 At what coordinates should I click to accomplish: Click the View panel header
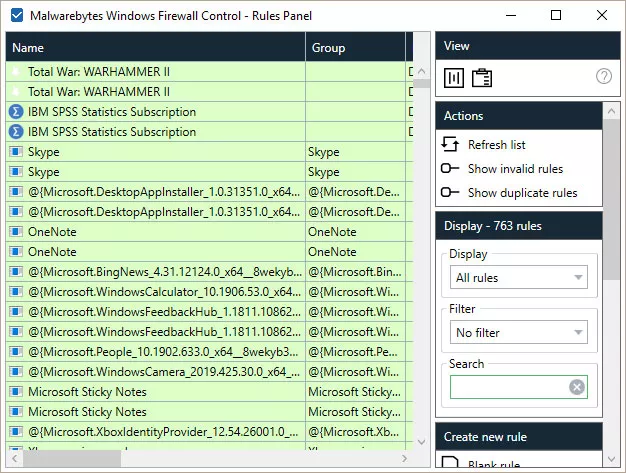click(527, 46)
